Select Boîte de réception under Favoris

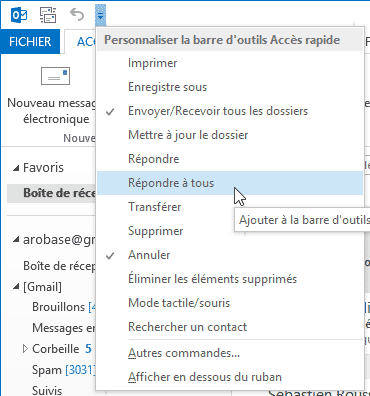click(51, 193)
